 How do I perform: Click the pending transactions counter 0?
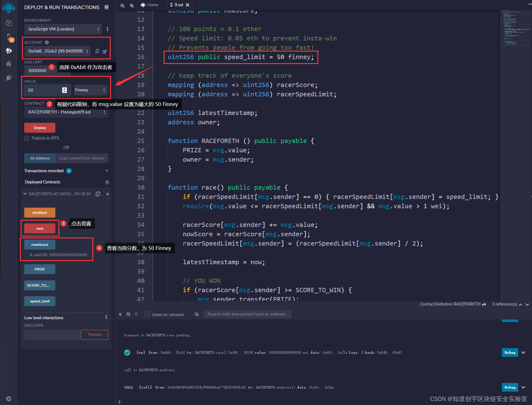click(x=136, y=314)
